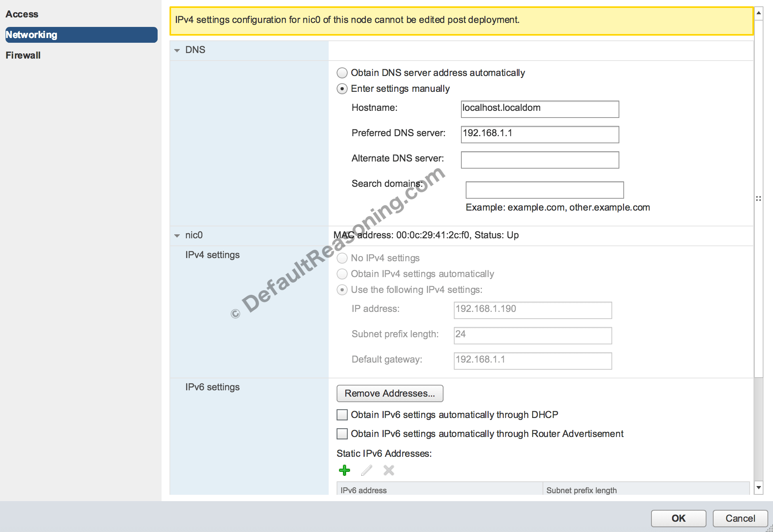Click the green plus add IPv6 address icon

click(x=345, y=470)
